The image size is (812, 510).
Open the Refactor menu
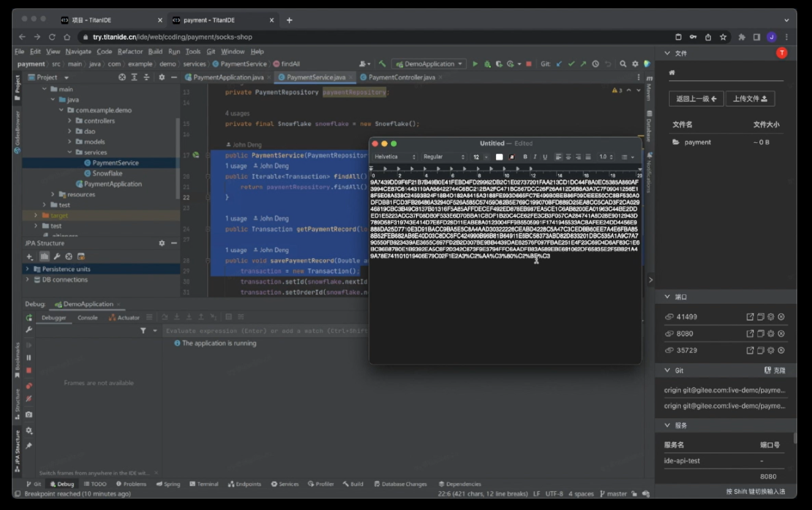point(130,52)
